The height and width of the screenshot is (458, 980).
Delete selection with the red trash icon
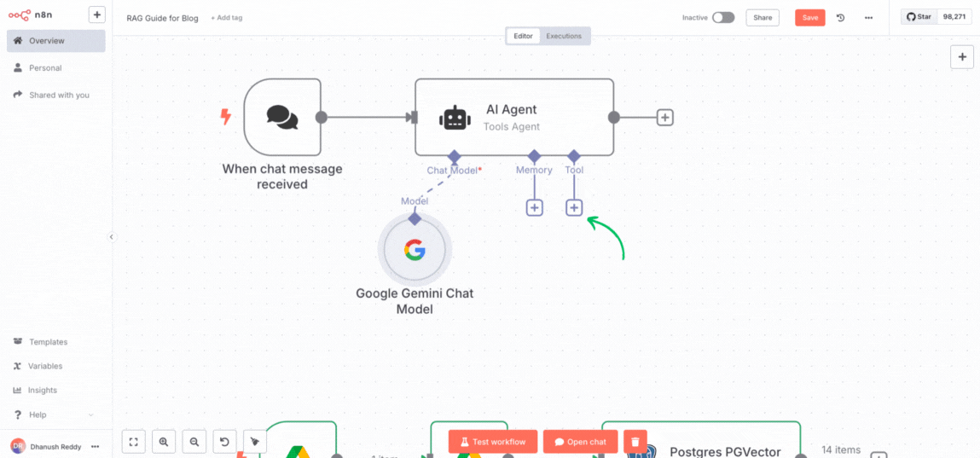635,442
